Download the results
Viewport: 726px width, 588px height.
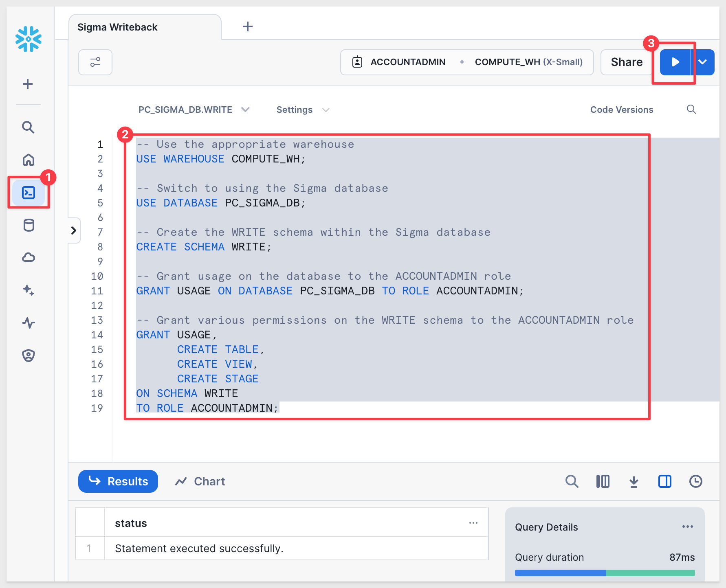tap(634, 482)
